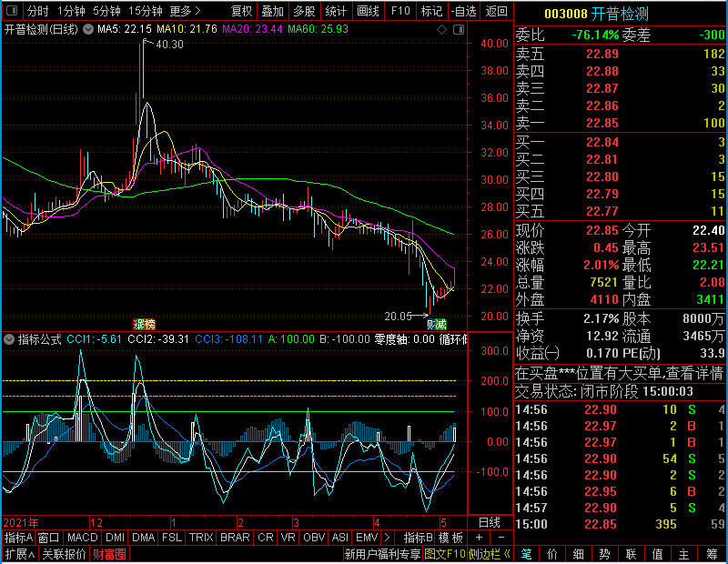This screenshot has width=728, height=564.
Task: Switch indicator to BRAR
Action: point(235,538)
